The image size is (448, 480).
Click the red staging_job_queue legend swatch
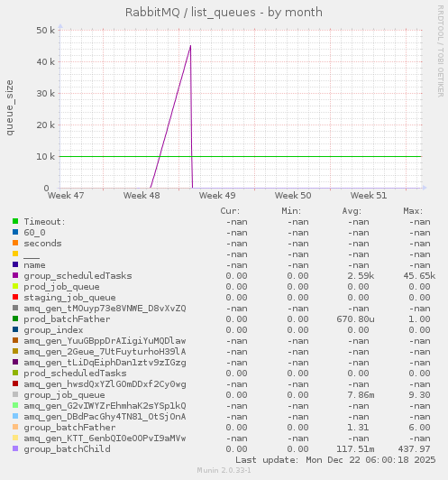15,297
